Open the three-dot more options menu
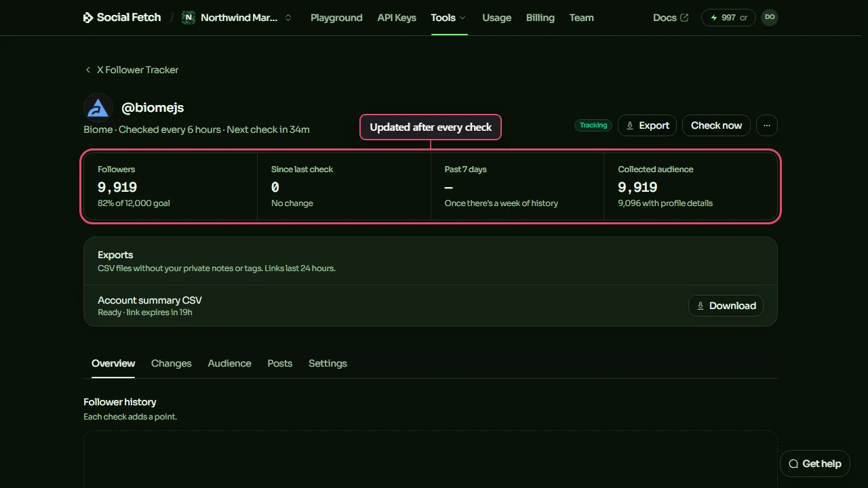The height and width of the screenshot is (488, 868). [x=767, y=125]
